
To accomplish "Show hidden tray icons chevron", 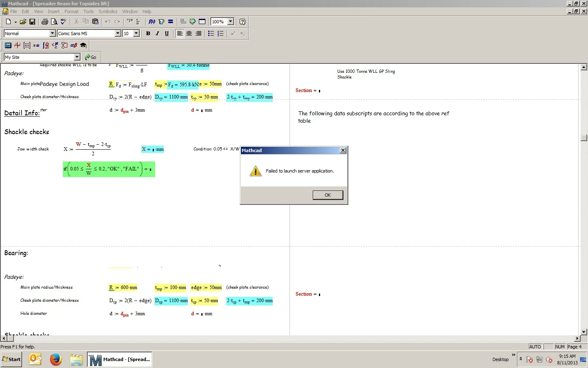I will click(521, 359).
